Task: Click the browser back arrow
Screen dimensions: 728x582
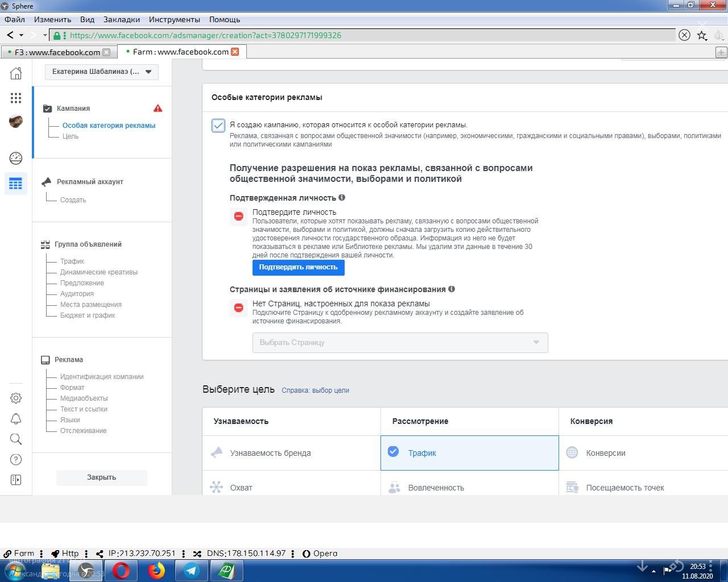Action: [x=10, y=35]
